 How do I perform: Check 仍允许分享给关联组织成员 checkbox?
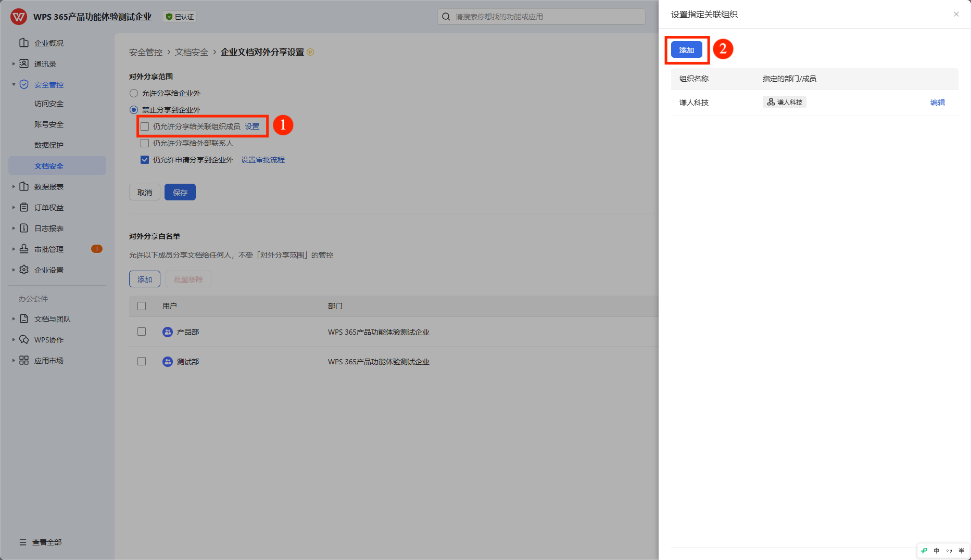145,126
